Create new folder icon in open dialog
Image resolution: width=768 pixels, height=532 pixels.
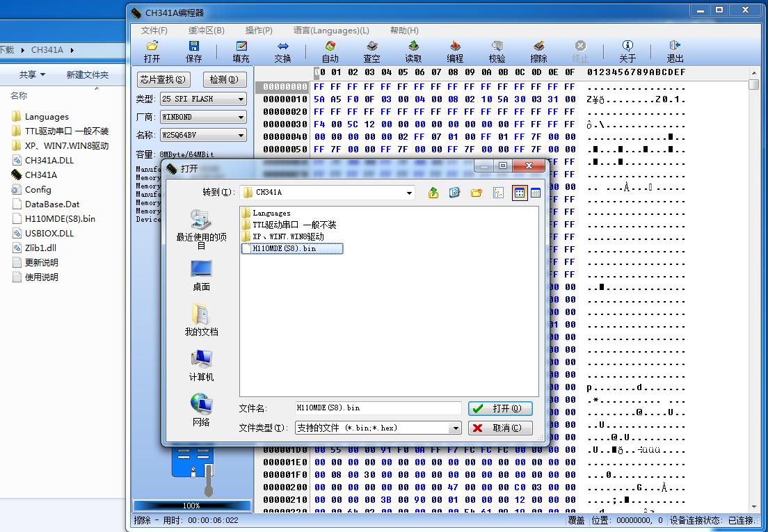(x=477, y=193)
